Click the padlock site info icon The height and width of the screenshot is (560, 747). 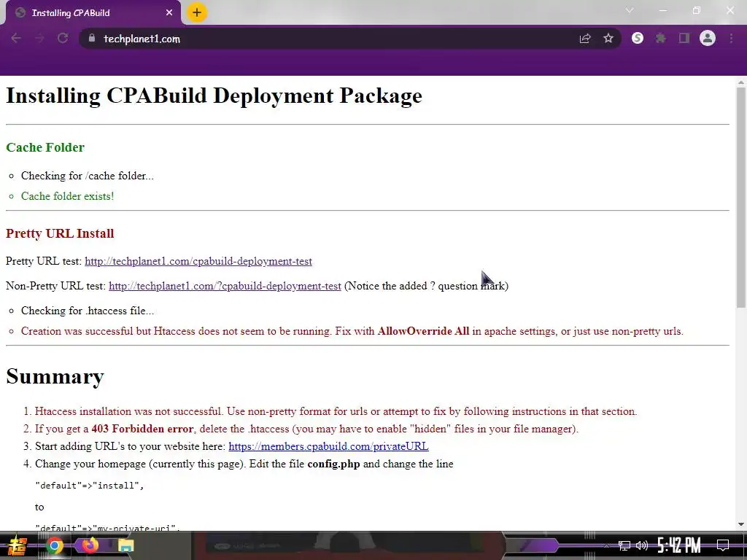(91, 39)
